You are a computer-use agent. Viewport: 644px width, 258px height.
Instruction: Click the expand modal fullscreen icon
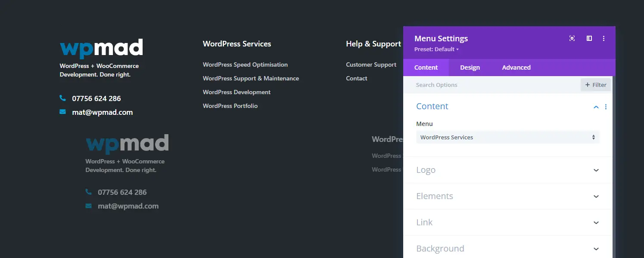pos(572,38)
